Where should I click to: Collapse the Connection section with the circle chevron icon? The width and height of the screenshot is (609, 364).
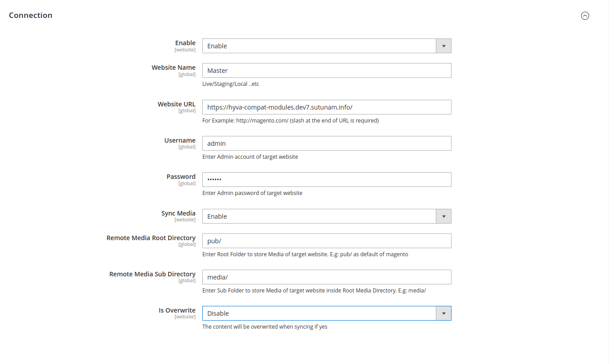tap(585, 16)
